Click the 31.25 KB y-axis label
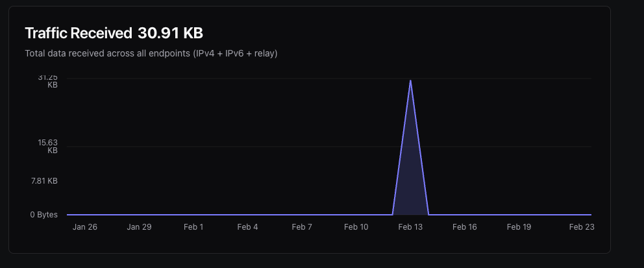The image size is (644, 268). tap(47, 81)
